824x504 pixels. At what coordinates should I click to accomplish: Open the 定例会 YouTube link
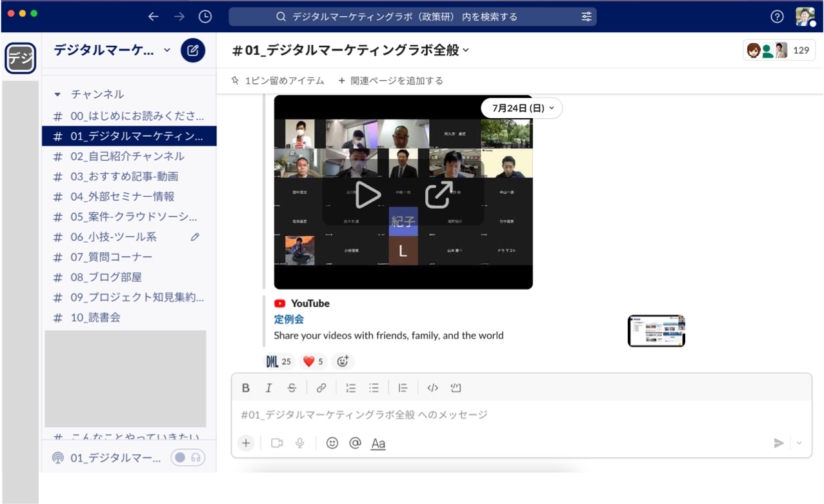coord(288,319)
